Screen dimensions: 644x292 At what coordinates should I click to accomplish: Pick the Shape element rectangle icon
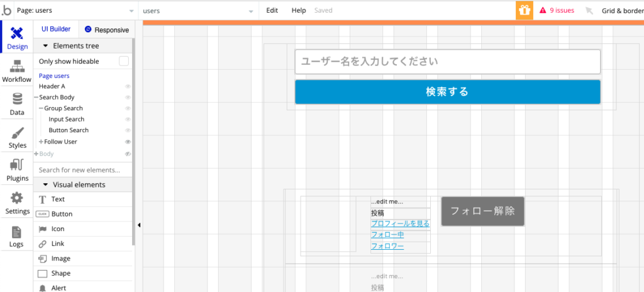coord(42,274)
